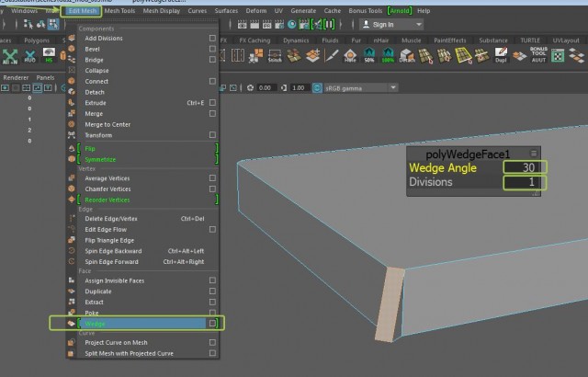Open Bevel option box
588x377 pixels.
212,49
